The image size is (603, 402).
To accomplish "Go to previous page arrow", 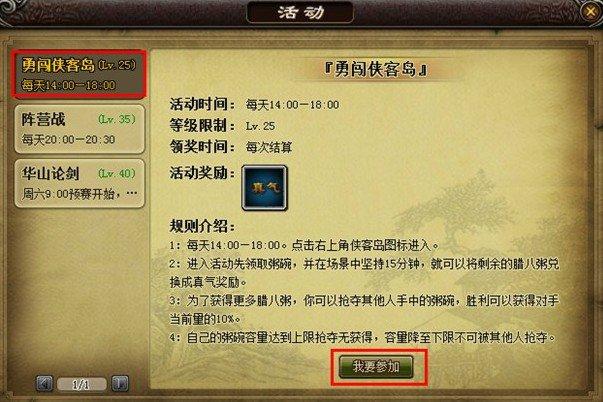I will tap(45, 383).
